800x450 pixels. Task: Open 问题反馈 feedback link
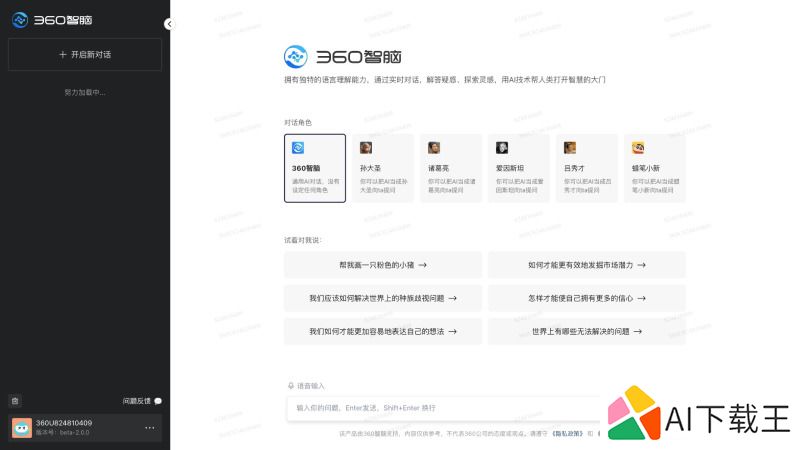click(x=142, y=401)
